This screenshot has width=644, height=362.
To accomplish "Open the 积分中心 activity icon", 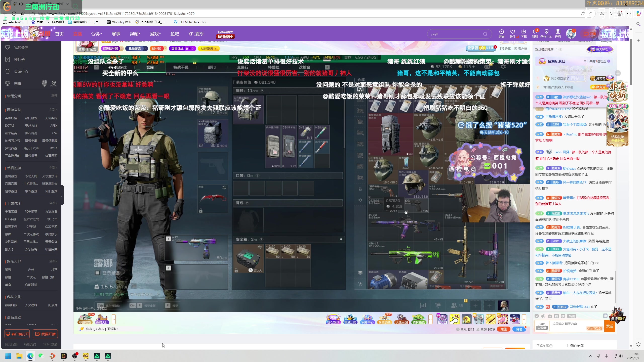I will 367,319.
